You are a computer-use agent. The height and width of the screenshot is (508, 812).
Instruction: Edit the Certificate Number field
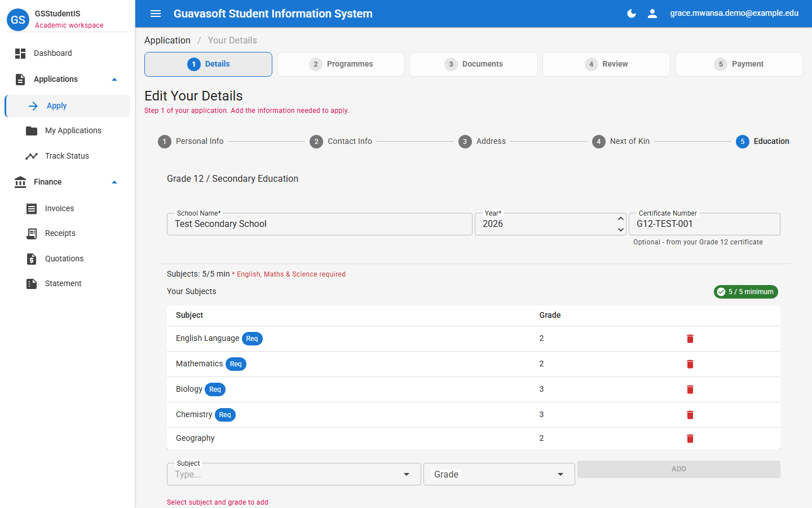[704, 224]
